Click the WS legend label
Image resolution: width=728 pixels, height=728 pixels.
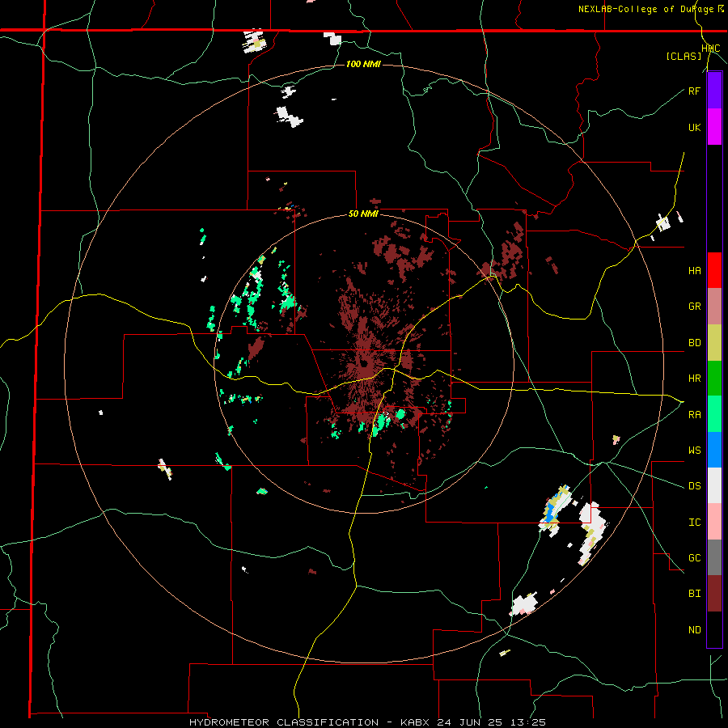point(695,450)
